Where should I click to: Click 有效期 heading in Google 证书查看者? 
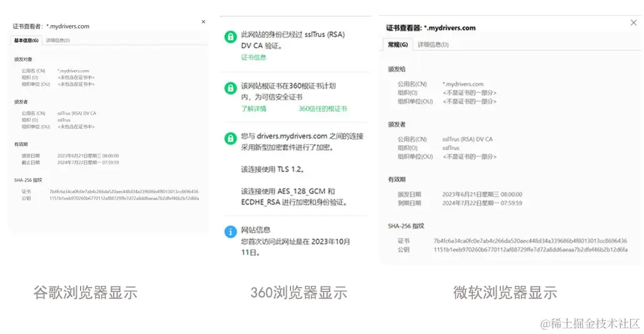(x=21, y=144)
